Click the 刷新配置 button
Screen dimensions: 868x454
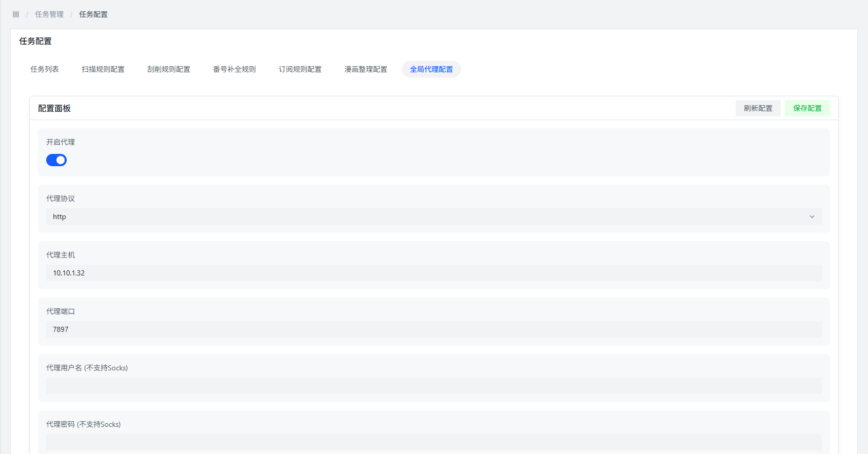758,108
